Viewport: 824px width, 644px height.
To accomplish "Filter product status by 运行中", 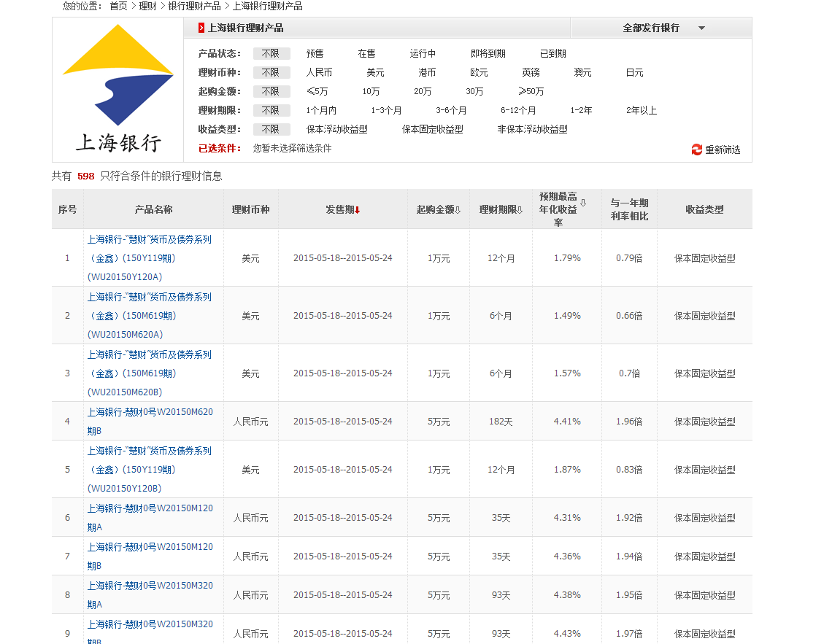I will [x=423, y=53].
